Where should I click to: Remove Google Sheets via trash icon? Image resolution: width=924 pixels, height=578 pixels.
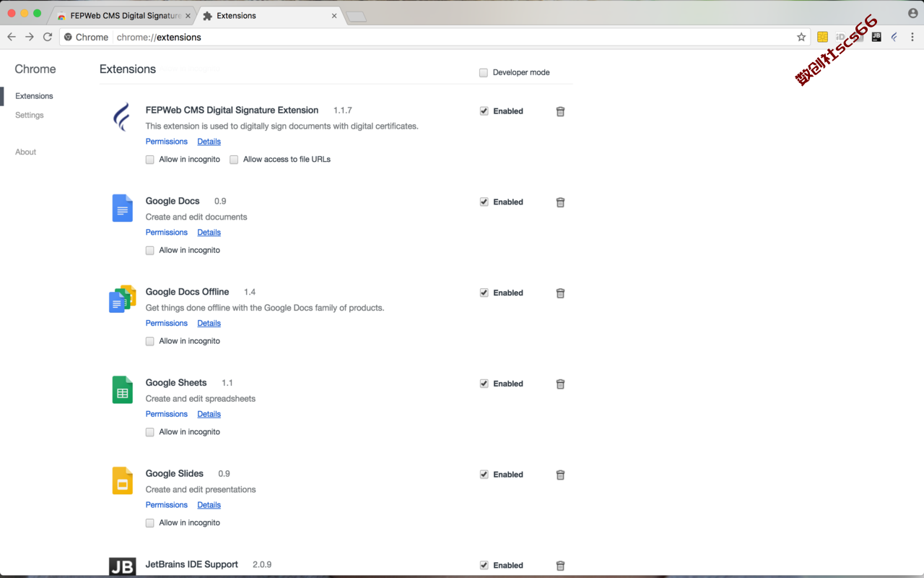click(x=560, y=384)
